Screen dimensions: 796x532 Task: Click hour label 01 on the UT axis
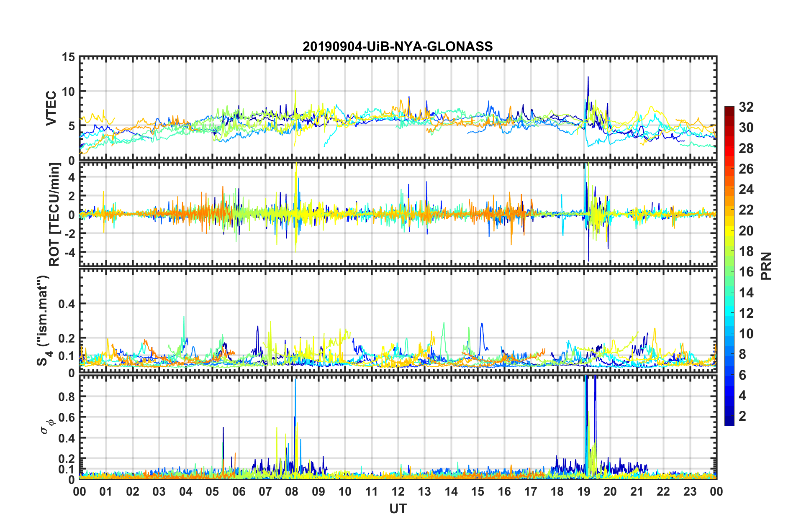[x=106, y=492]
